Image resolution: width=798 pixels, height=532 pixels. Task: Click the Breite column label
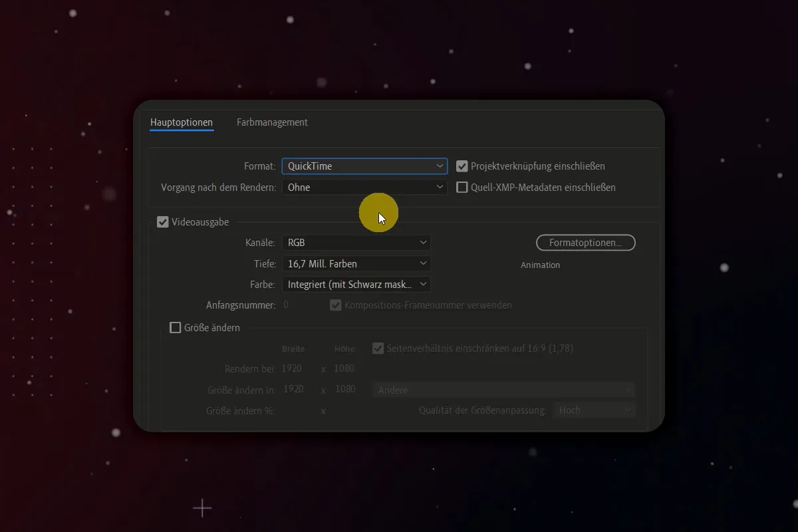click(293, 348)
